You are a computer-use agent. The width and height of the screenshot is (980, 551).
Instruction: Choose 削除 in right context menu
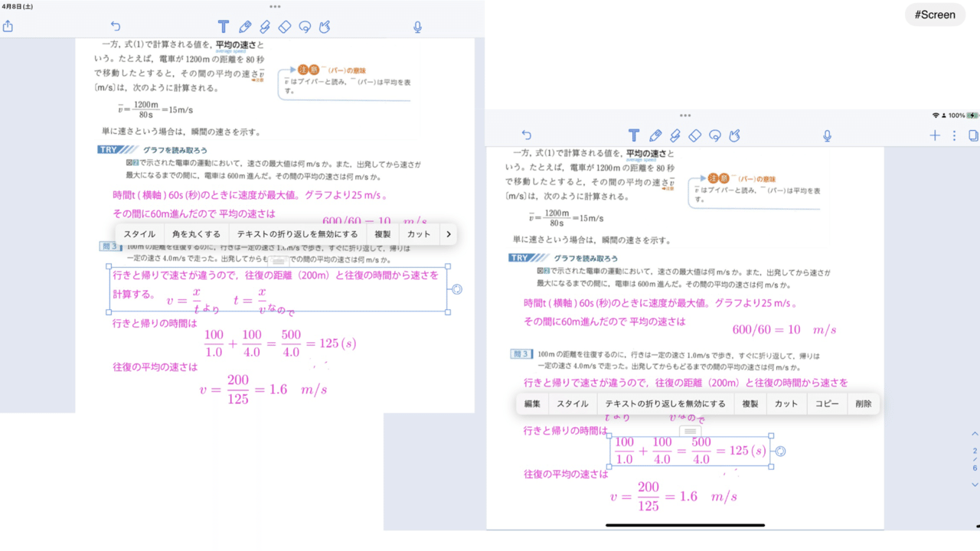tap(864, 404)
